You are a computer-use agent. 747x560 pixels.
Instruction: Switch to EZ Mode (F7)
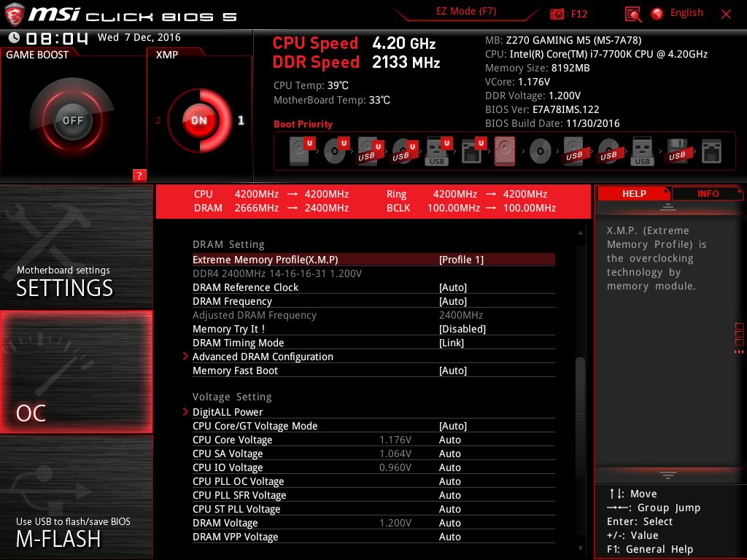click(466, 12)
